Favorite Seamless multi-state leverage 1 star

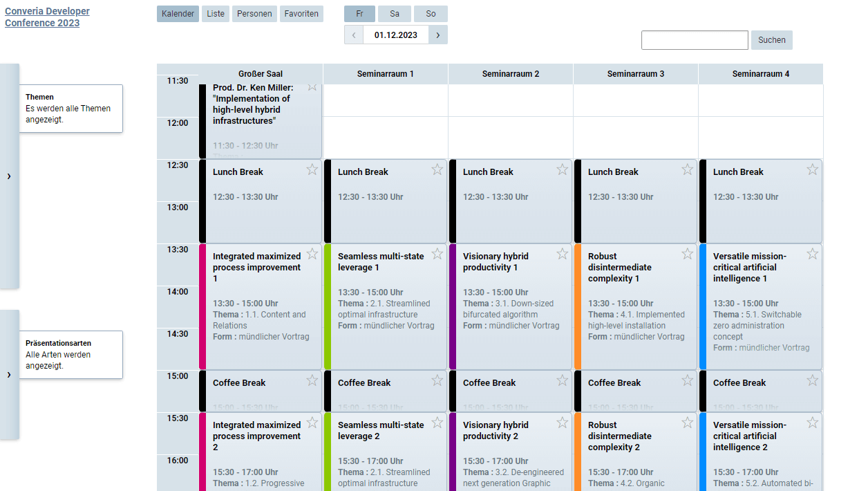point(437,254)
